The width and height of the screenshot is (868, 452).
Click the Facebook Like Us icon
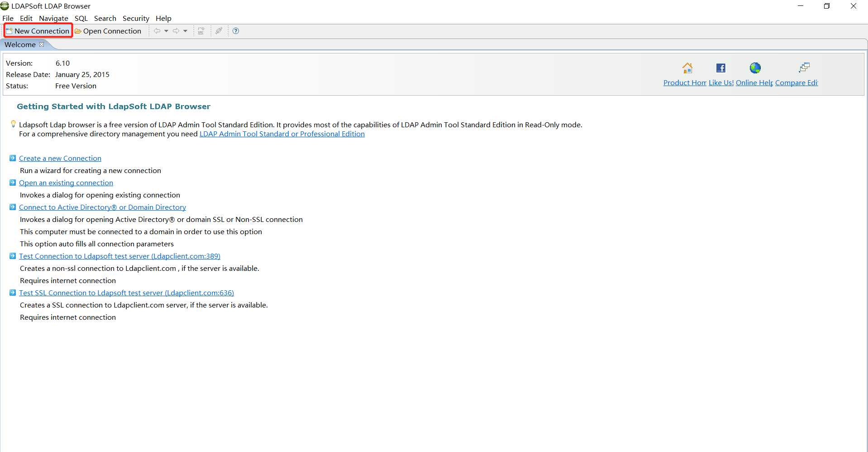721,68
